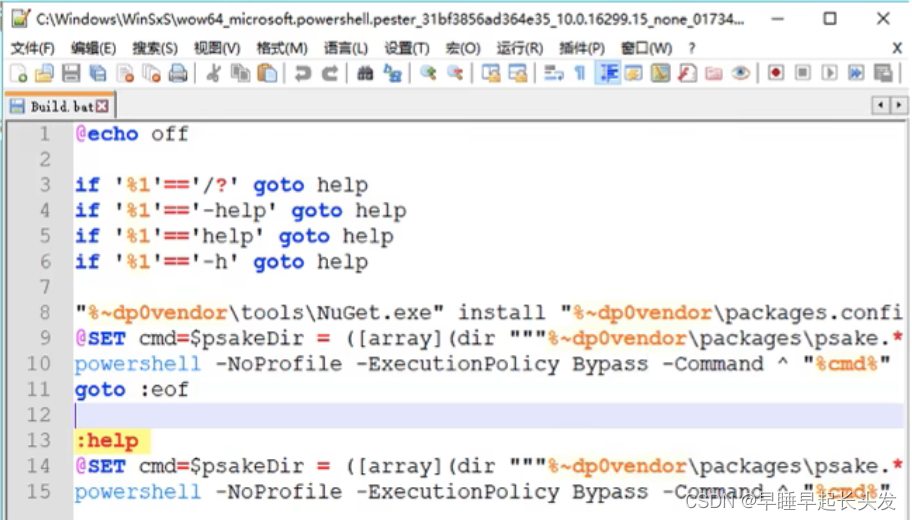Viewport: 912px width, 520px height.
Task: Click the Copy toolbar icon
Action: [240, 73]
